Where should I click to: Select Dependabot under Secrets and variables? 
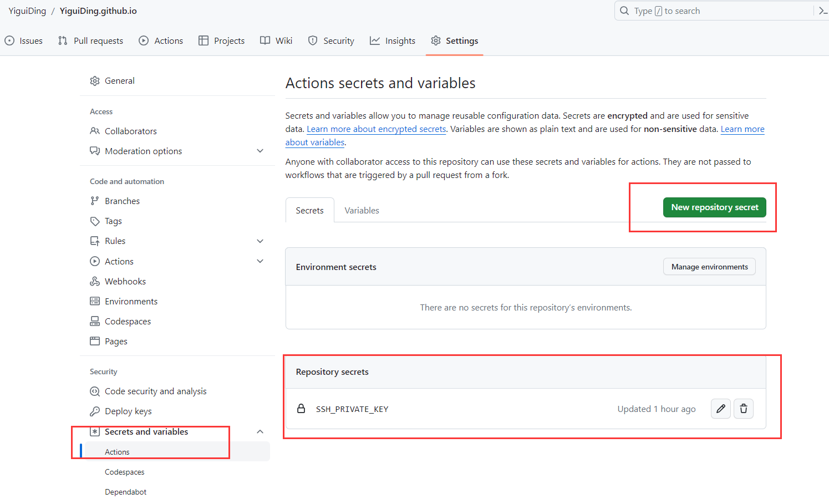(x=126, y=492)
